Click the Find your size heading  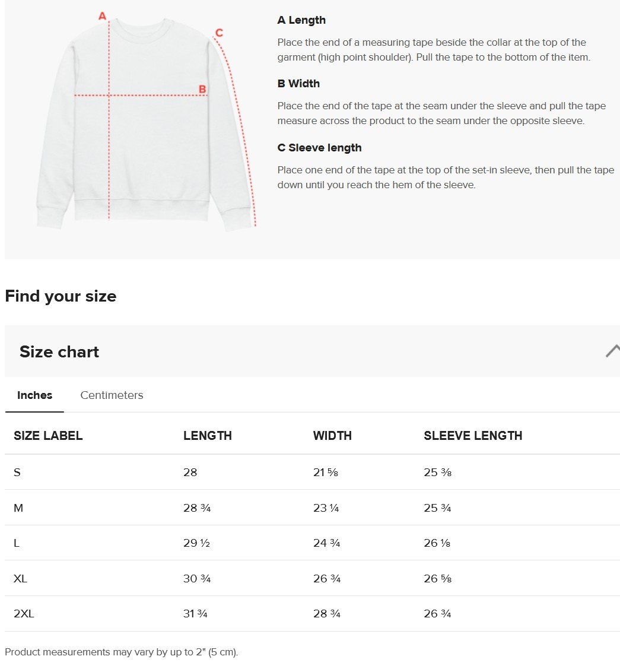coord(61,296)
